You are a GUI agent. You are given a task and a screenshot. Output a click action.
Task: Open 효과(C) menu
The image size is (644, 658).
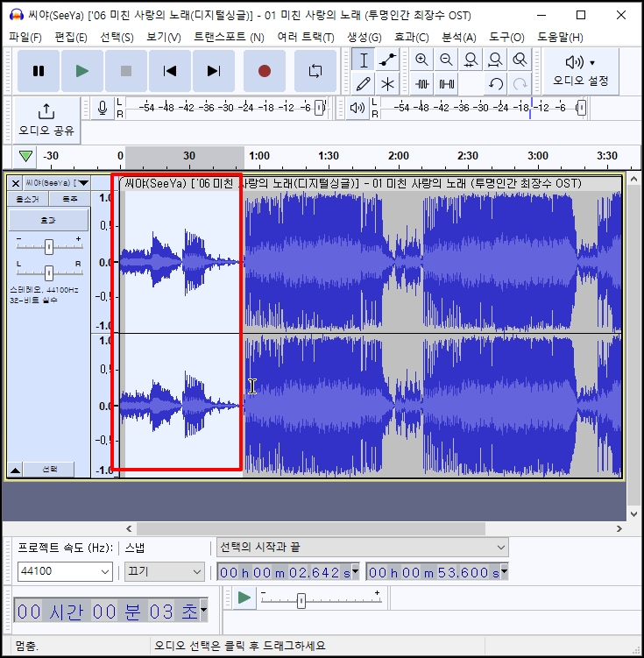[x=412, y=38]
